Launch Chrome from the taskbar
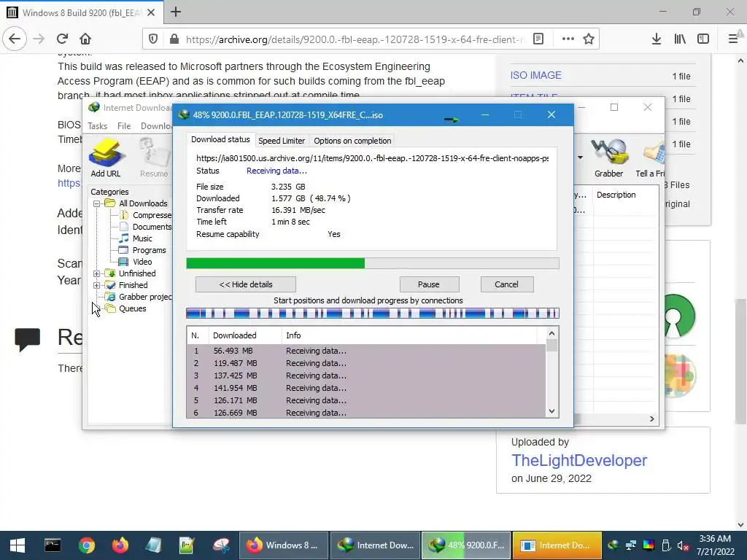747x560 pixels. point(87,545)
